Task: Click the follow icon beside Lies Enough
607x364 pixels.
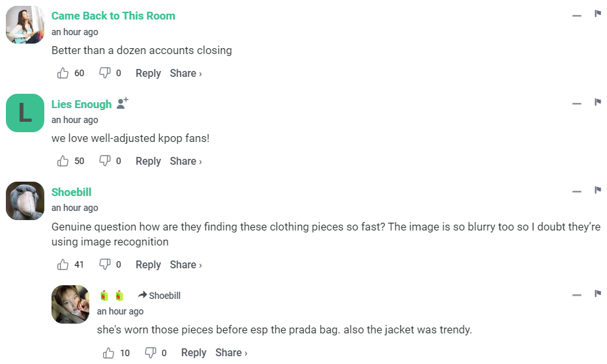Action: click(x=122, y=104)
